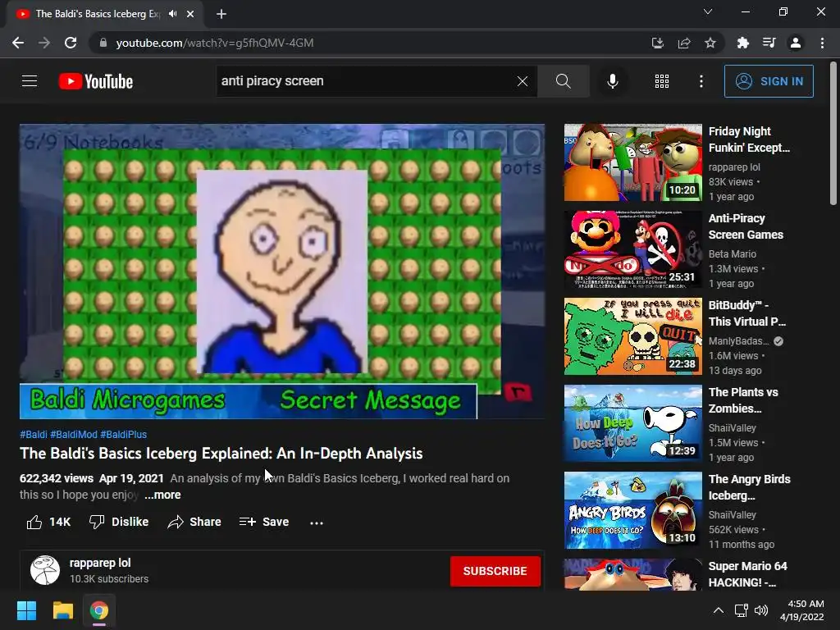
Task: Click the SIGN IN button
Action: coord(768,81)
